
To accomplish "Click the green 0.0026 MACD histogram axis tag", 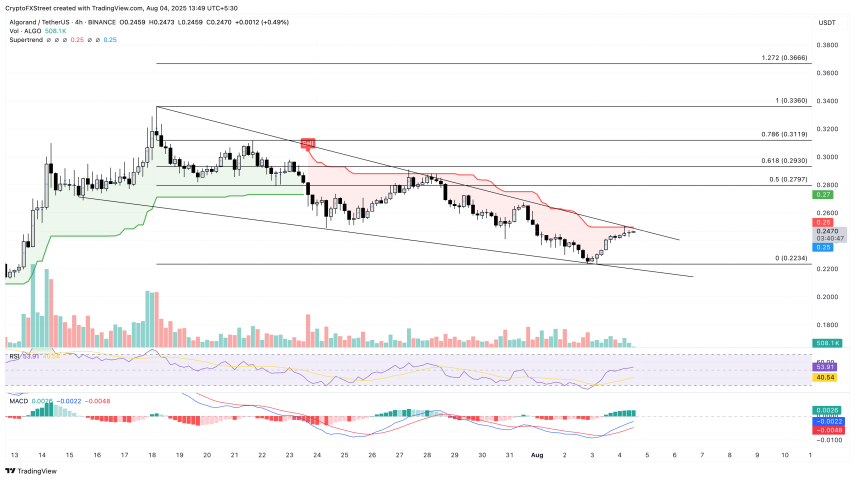I will (x=825, y=411).
